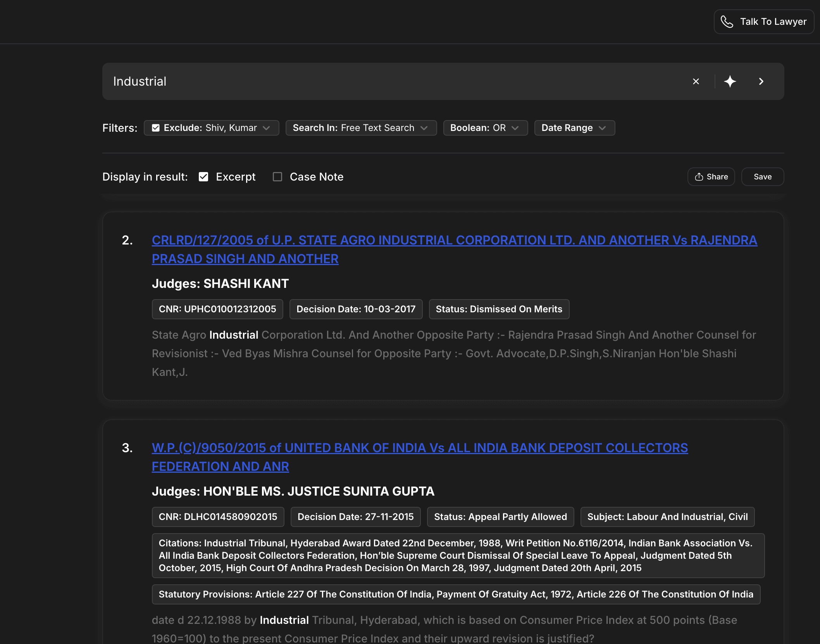This screenshot has width=820, height=644.
Task: Enable the Case Note checkbox
Action: pyautogui.click(x=277, y=177)
